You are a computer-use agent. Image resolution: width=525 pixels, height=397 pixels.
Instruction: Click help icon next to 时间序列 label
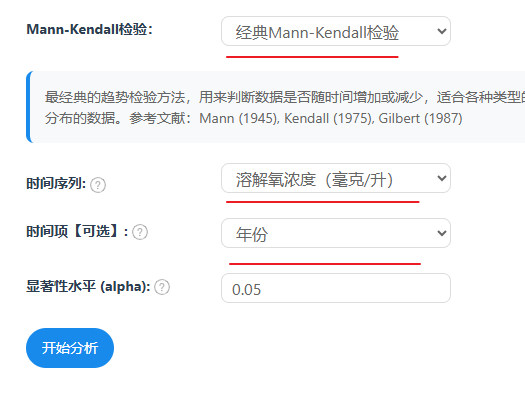(x=98, y=185)
